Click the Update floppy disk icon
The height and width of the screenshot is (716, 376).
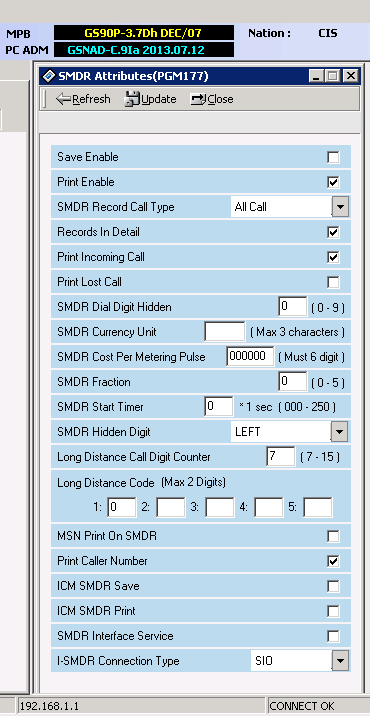(x=132, y=99)
